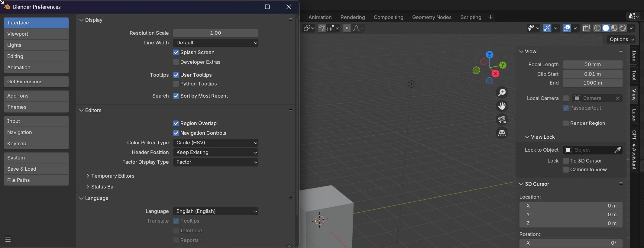Toggle camera view icon in viewport
The image size is (644, 248).
[502, 120]
